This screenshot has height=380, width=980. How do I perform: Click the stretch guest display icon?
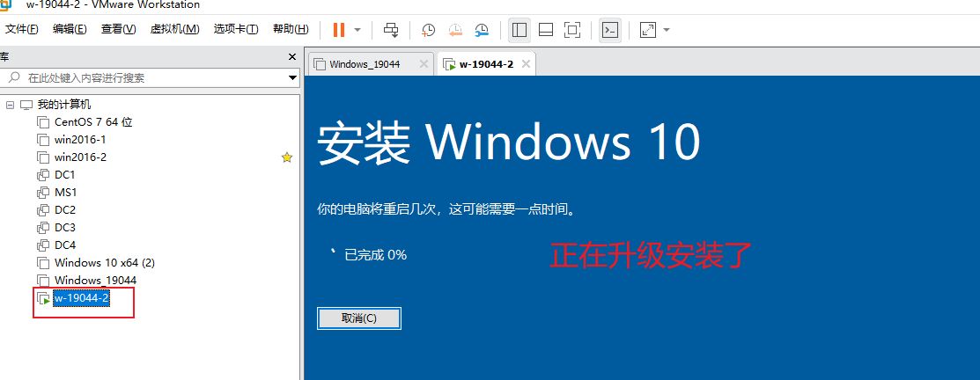coord(648,30)
